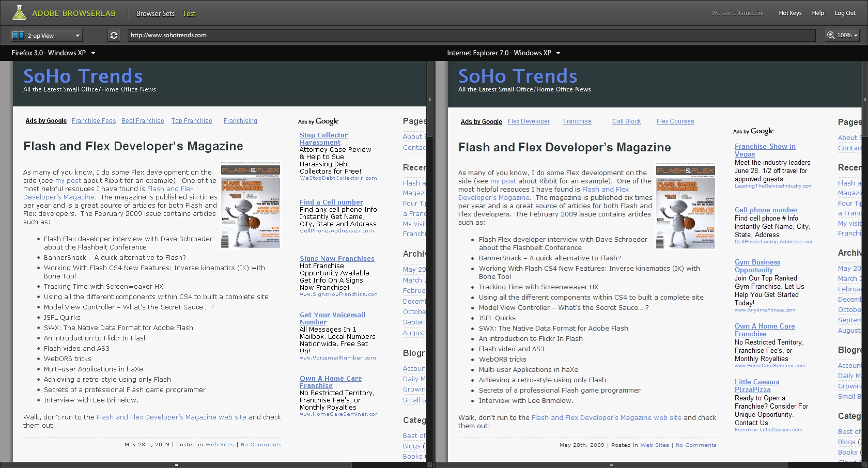Click Gym Business Opportunity ad
Viewport: 868px width, 468px height.
pos(757,266)
